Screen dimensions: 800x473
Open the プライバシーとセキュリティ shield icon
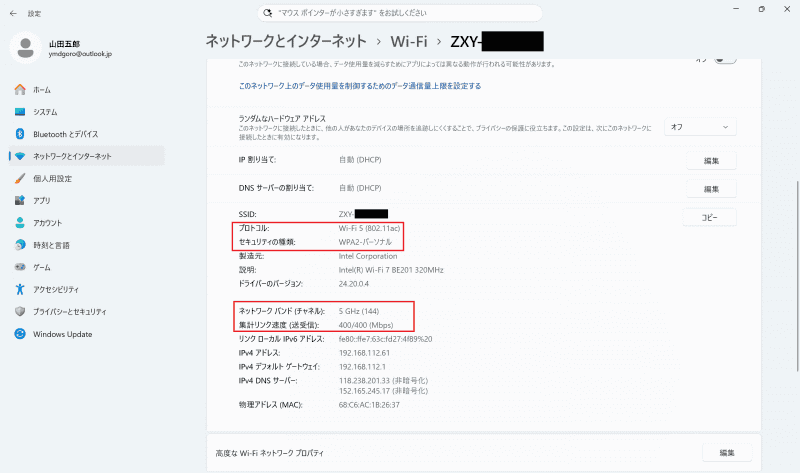coord(20,311)
